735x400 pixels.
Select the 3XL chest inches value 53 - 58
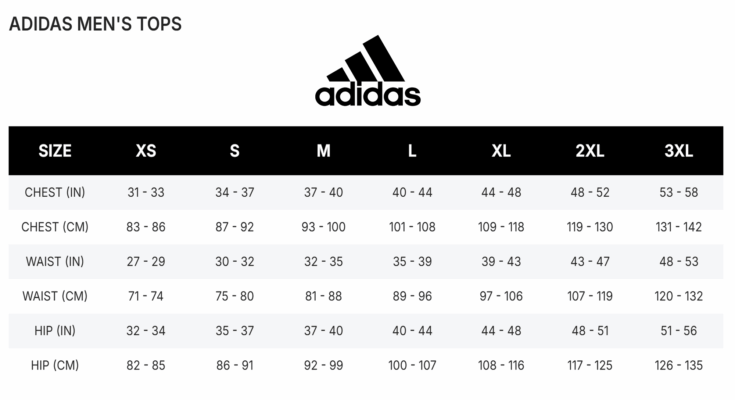pos(678,192)
